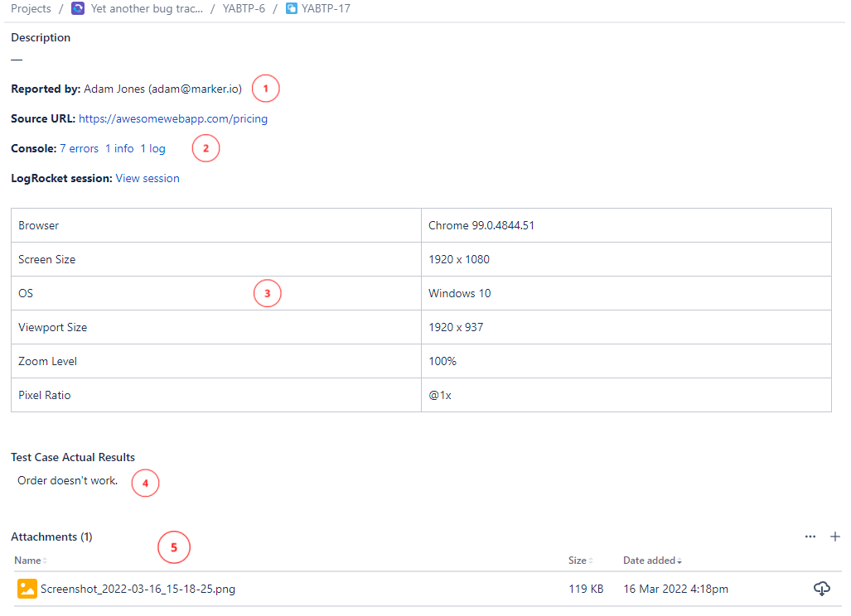This screenshot has height=616, width=851.
Task: Open the attachments ellipsis options icon
Action: pyautogui.click(x=810, y=537)
